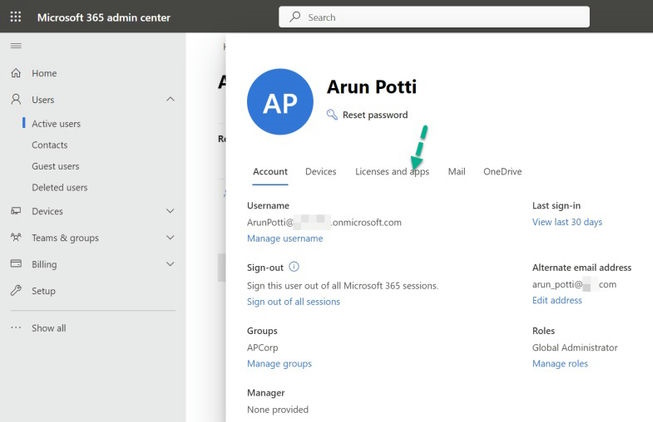Click Manage groups link
The height and width of the screenshot is (422, 653).
pyautogui.click(x=279, y=364)
